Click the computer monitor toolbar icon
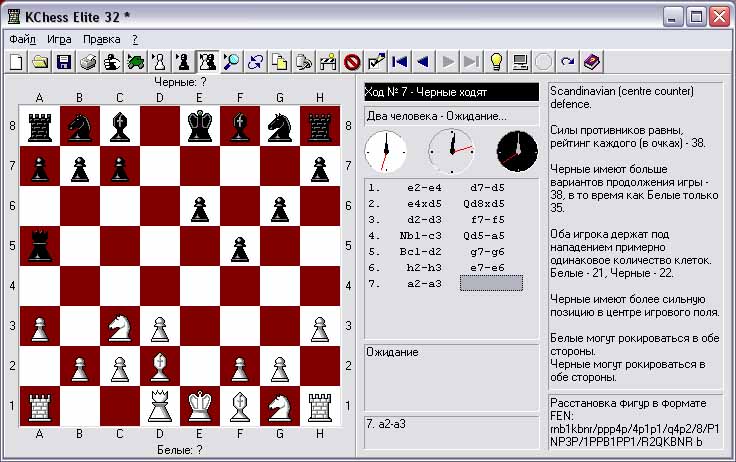This screenshot has width=736, height=462. [x=520, y=62]
